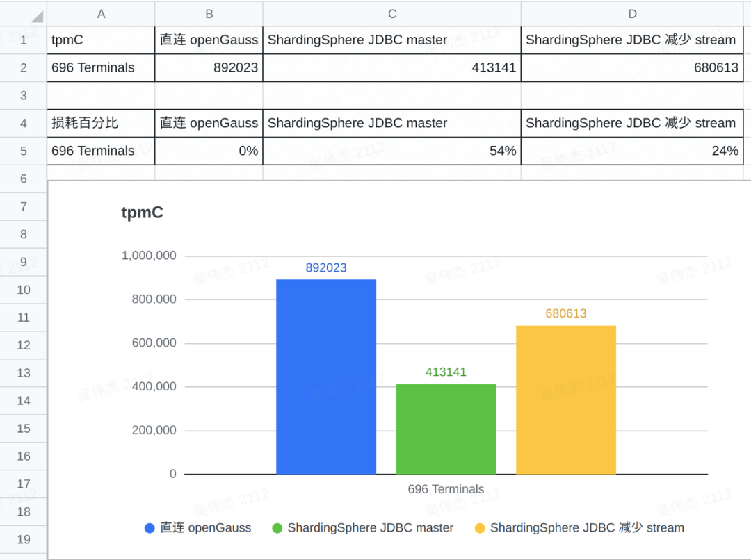Click cell with value 892023
Viewport: 751px width, 560px height.
[x=209, y=67]
